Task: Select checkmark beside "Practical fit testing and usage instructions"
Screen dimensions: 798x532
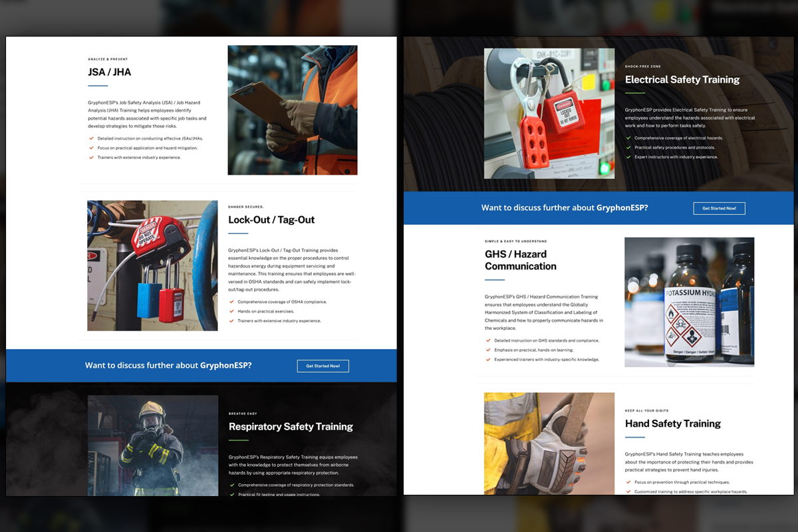Action: click(x=232, y=494)
